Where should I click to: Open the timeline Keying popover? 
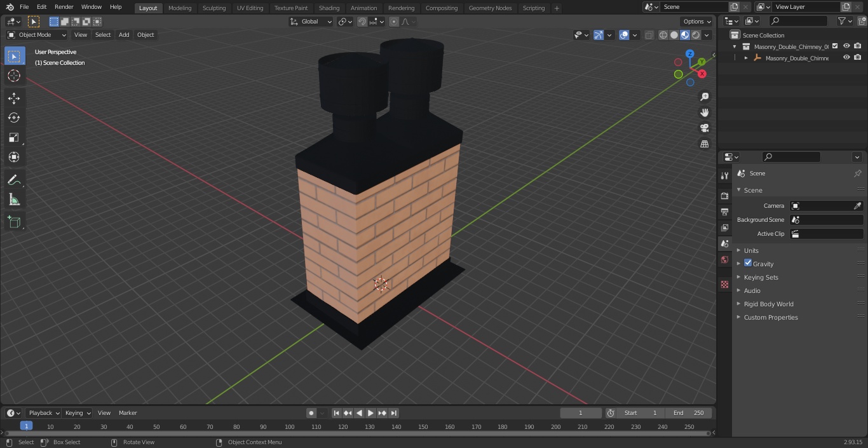pos(78,413)
